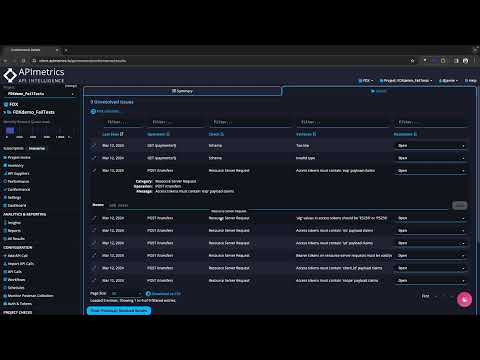
Task: Click the highlighted blue button below the entries count
Action: click(119, 310)
